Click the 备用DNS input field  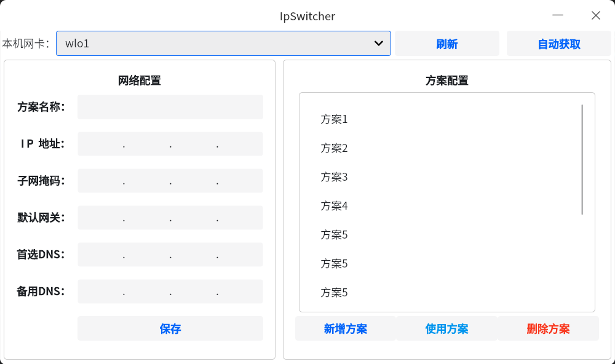170,291
